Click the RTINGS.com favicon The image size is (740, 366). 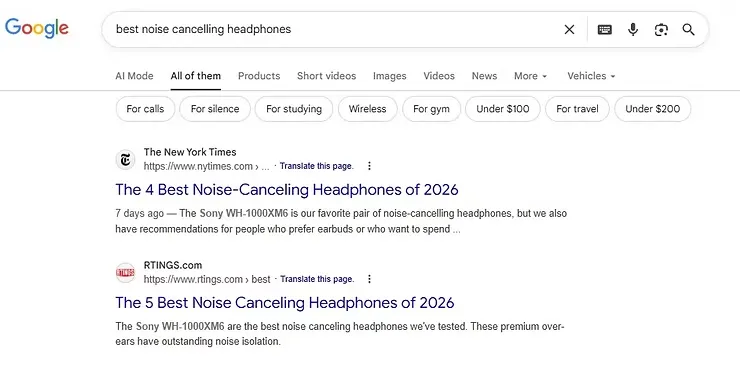[125, 273]
